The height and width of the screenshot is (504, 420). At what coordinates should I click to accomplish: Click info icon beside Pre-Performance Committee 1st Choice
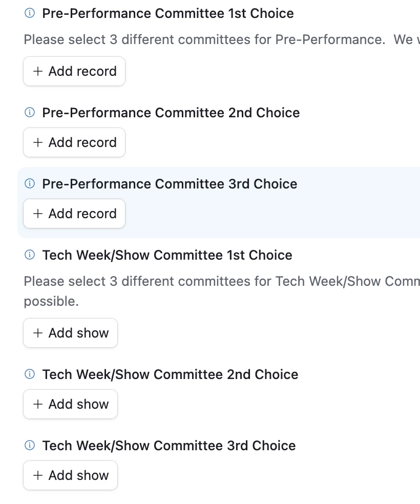(x=30, y=13)
